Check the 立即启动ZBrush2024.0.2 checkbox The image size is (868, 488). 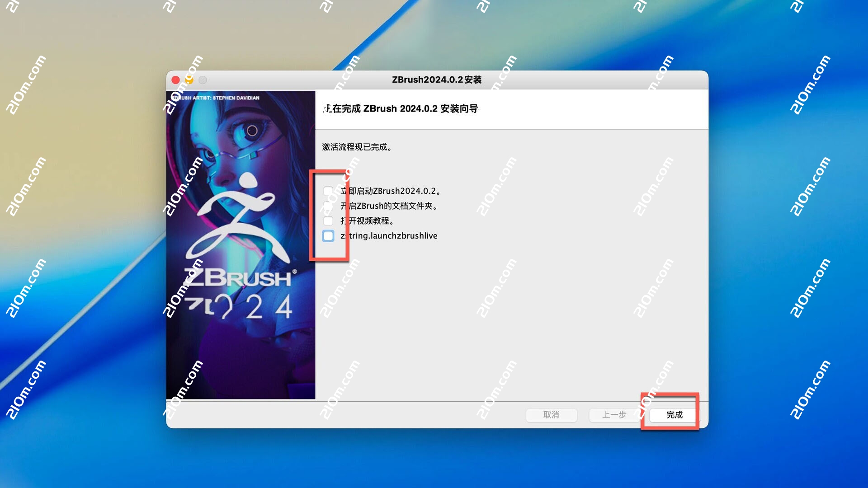tap(328, 191)
